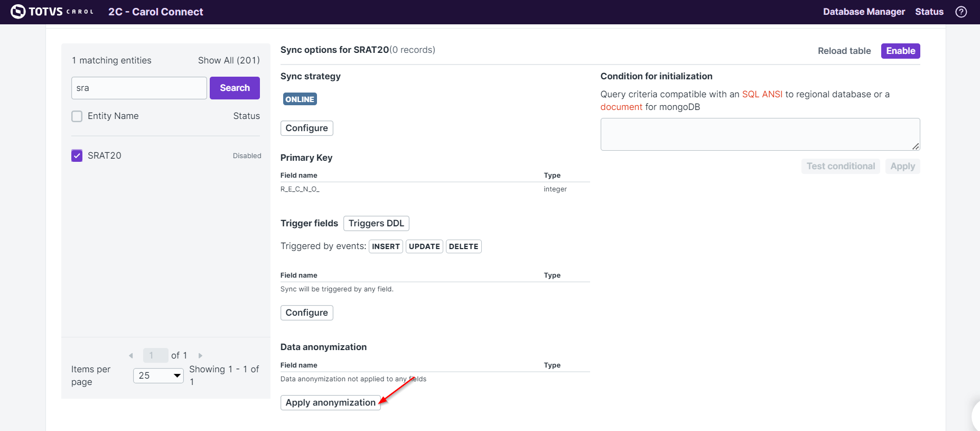Click the initialization condition text area
The image size is (980, 431).
pyautogui.click(x=760, y=134)
